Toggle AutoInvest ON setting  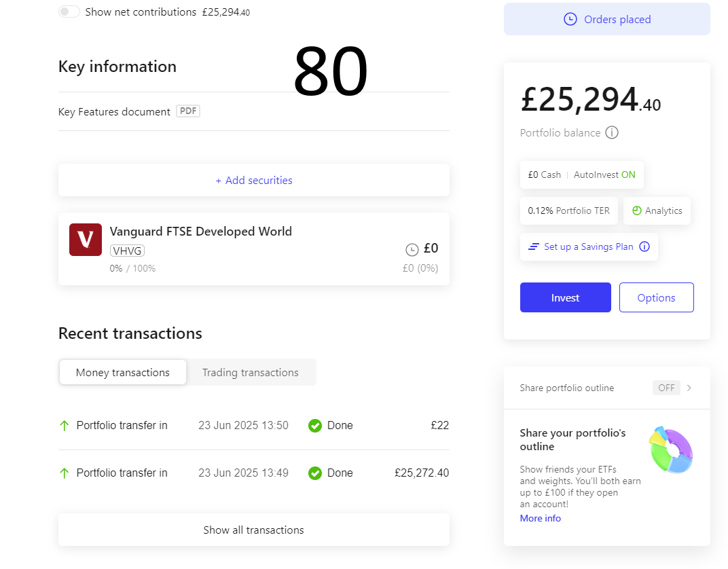[604, 175]
